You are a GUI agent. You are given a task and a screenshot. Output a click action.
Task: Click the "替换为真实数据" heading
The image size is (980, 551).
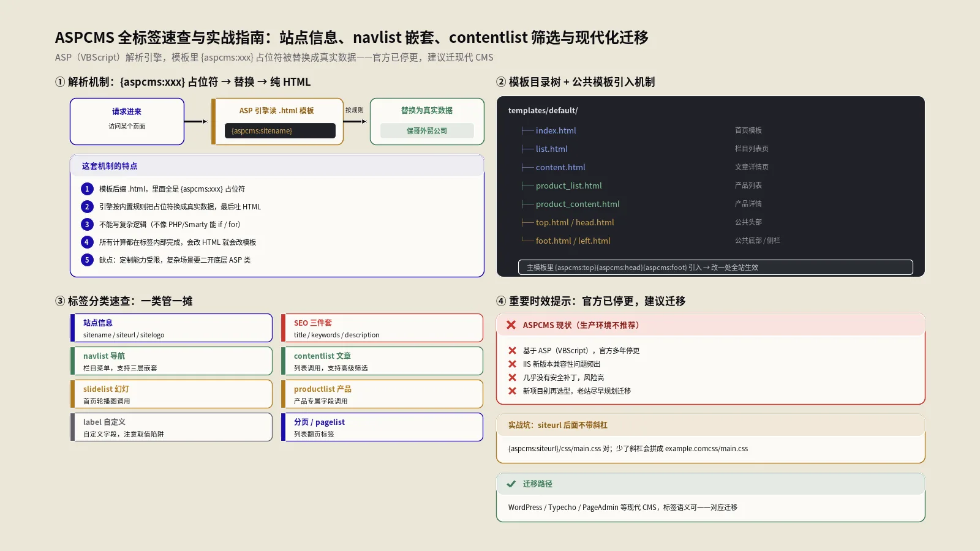(x=427, y=111)
